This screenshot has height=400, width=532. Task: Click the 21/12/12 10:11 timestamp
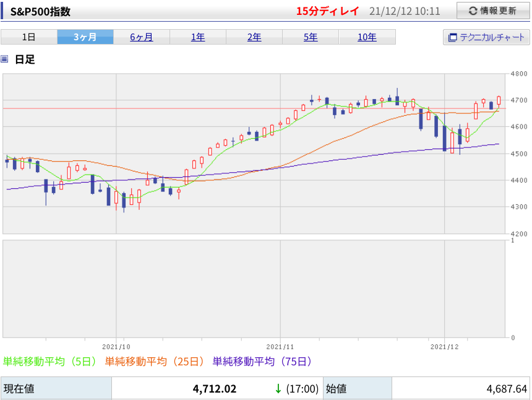405,12
